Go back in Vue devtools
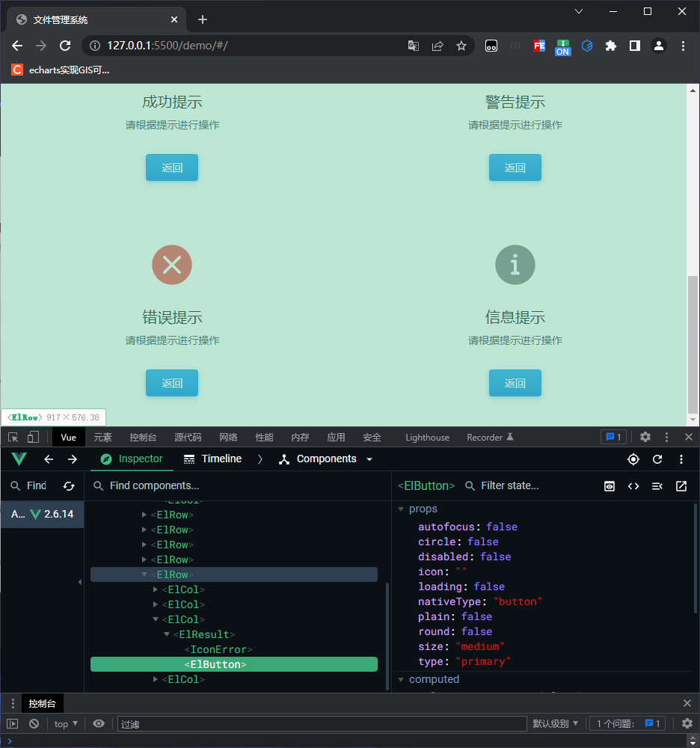This screenshot has width=700, height=748. [x=49, y=459]
